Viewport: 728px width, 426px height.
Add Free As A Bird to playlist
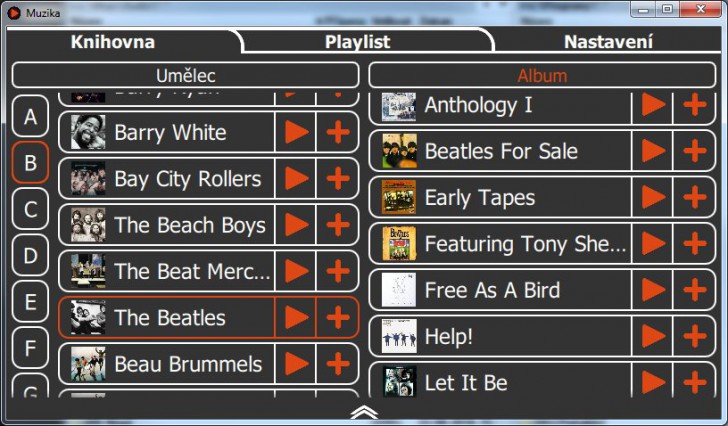(x=695, y=290)
